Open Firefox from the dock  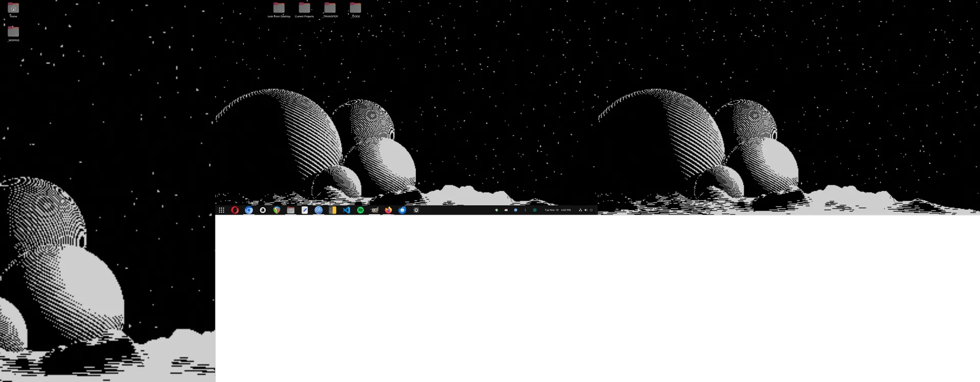coord(388,210)
